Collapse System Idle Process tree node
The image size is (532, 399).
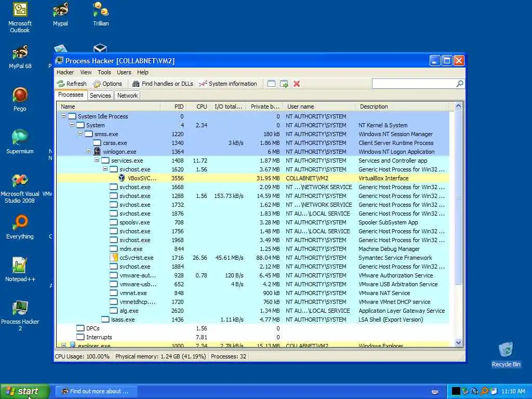point(63,116)
